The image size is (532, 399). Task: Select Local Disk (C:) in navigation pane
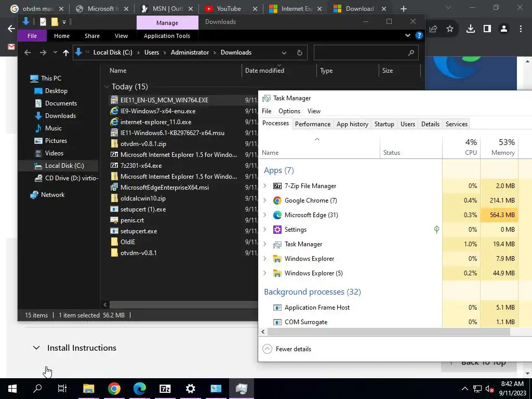64,166
